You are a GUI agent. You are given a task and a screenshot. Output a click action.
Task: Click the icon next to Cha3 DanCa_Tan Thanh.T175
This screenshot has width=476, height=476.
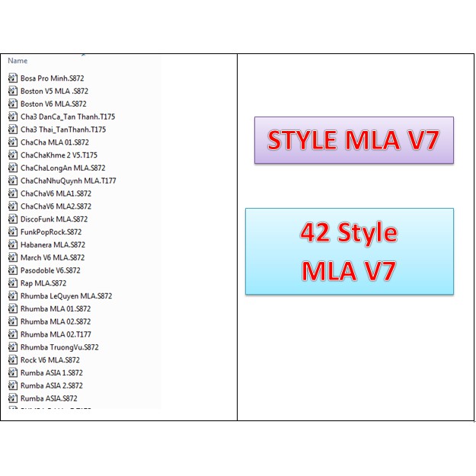(x=13, y=117)
